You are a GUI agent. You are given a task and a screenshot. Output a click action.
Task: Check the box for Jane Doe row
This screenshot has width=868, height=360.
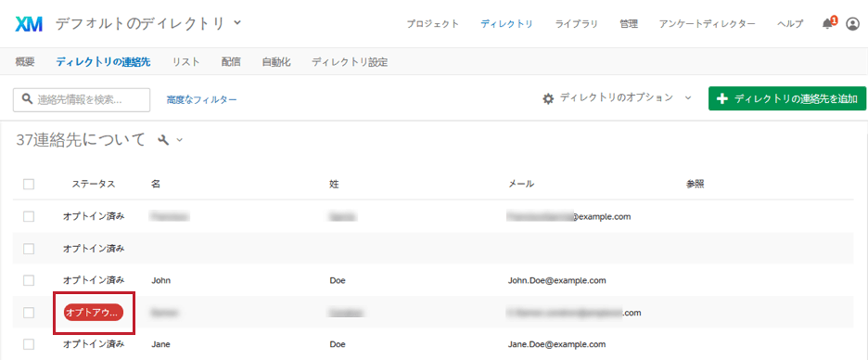click(x=29, y=344)
